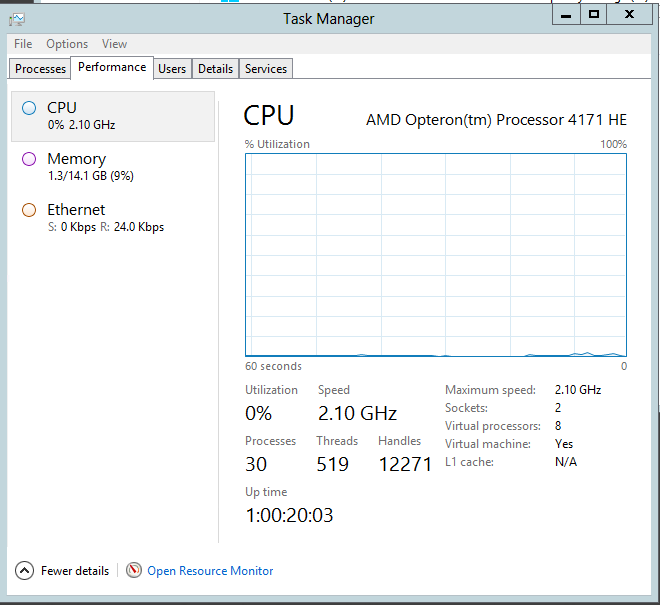Open the Options menu
This screenshot has height=605, width=660.
(67, 44)
